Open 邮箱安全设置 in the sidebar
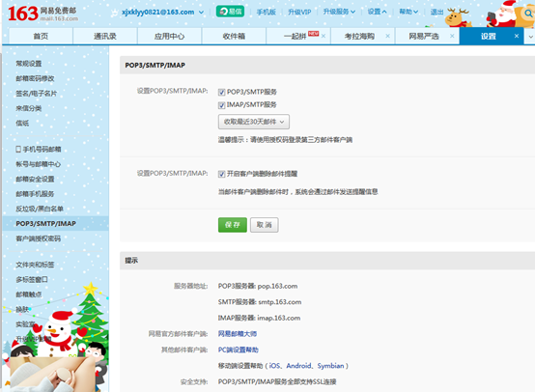 [x=35, y=180]
